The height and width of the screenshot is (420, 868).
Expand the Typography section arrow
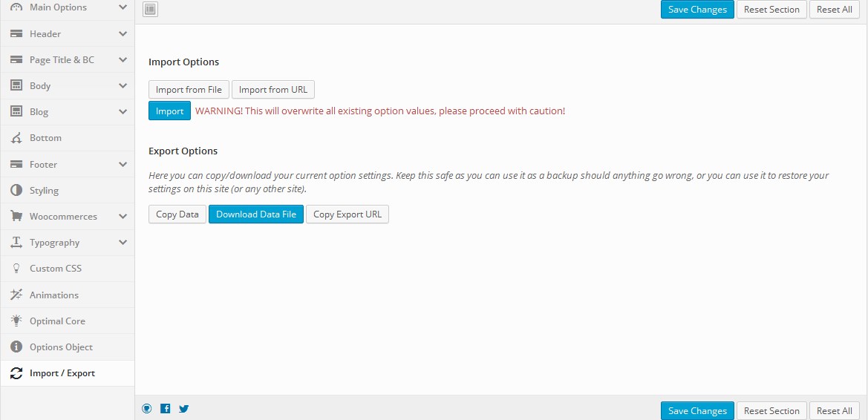[123, 243]
